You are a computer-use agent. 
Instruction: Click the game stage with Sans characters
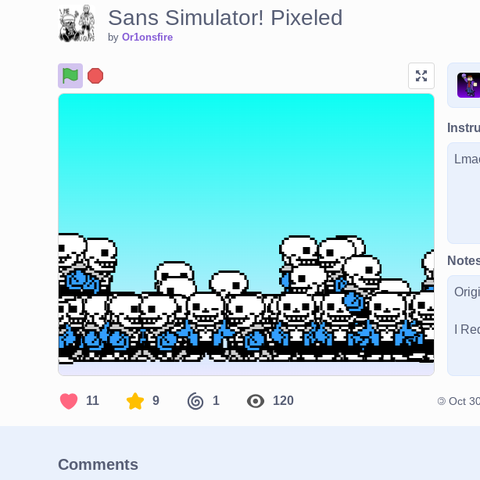click(246, 229)
